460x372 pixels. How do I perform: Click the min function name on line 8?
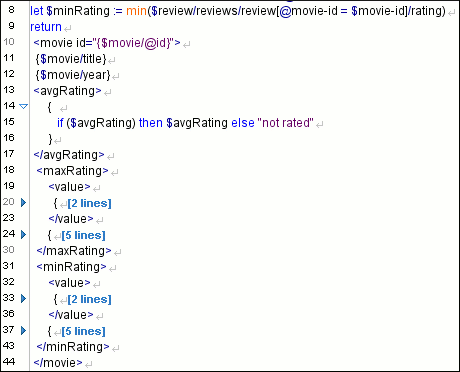click(x=136, y=11)
